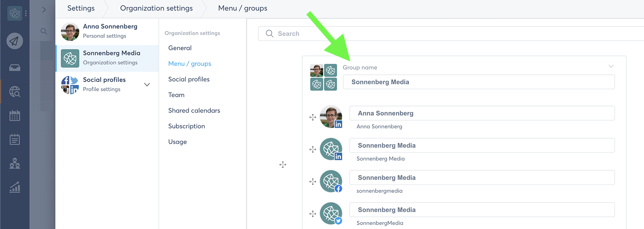Click the Facebook Sonnenberg Media profile avatar
The height and width of the screenshot is (229, 644).
tap(331, 181)
